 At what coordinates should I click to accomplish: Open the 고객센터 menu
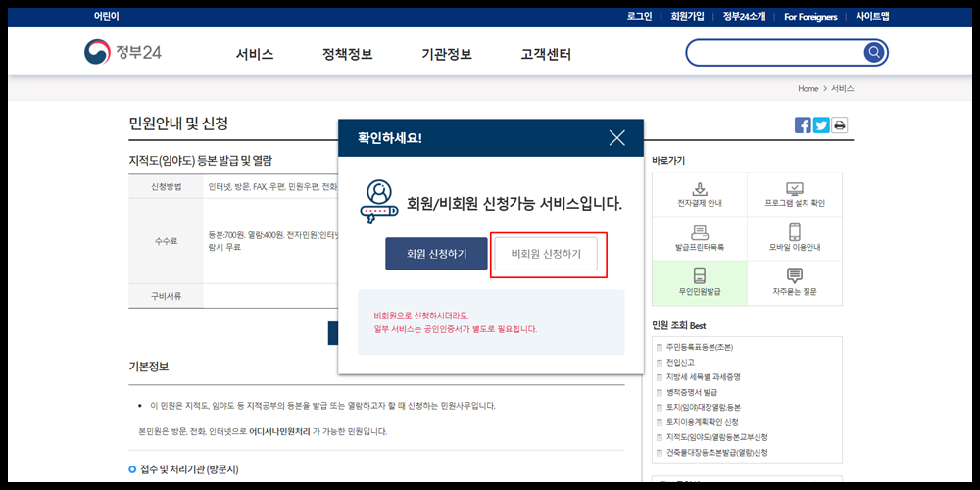(546, 54)
